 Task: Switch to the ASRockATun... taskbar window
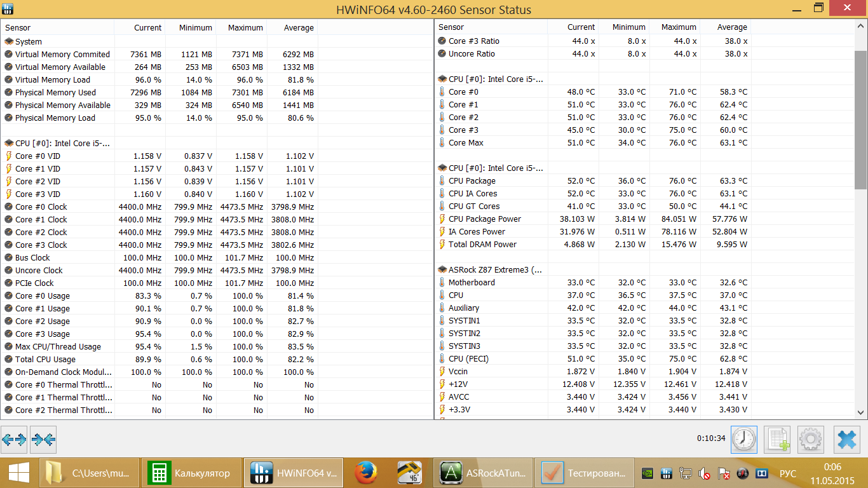point(483,473)
